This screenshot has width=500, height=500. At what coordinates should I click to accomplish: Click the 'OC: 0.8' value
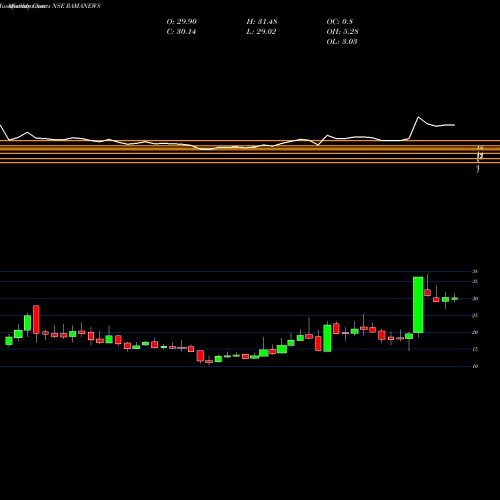click(x=339, y=21)
